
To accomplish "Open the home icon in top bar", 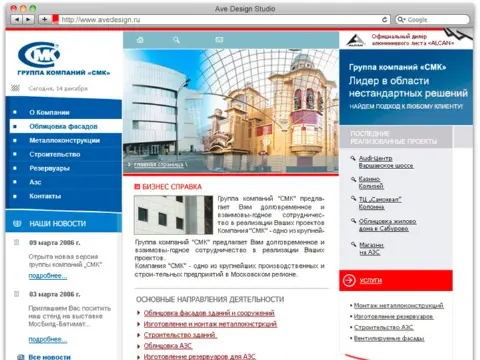I will pyautogui.click(x=140, y=40).
